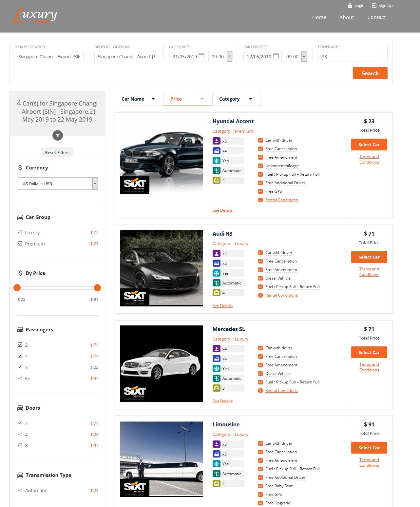Open the car dropoff time dropdown
This screenshot has width=420, height=507.
295,56
